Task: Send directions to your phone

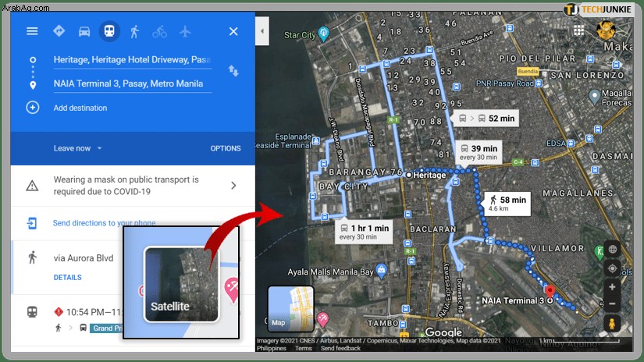Action: tap(104, 223)
